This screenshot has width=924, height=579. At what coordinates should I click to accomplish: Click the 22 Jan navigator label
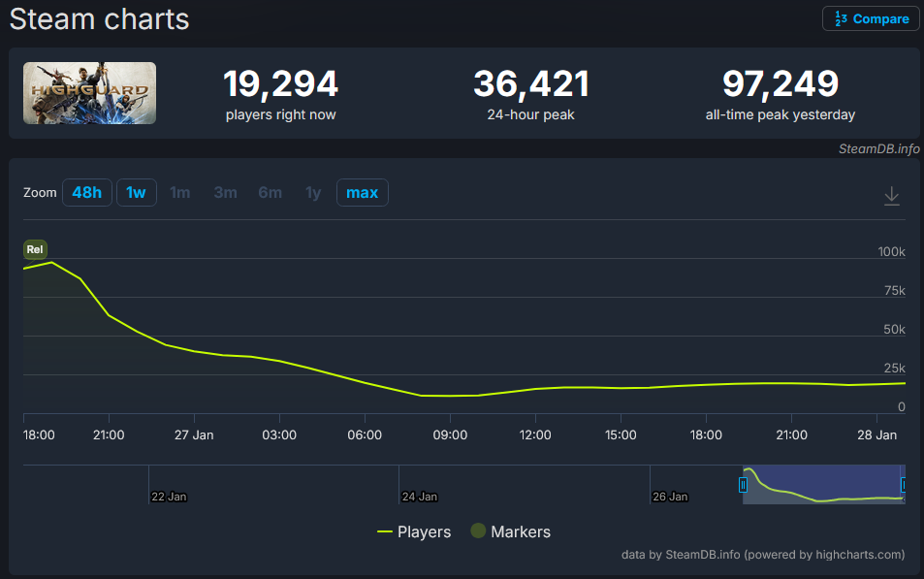pyautogui.click(x=169, y=497)
